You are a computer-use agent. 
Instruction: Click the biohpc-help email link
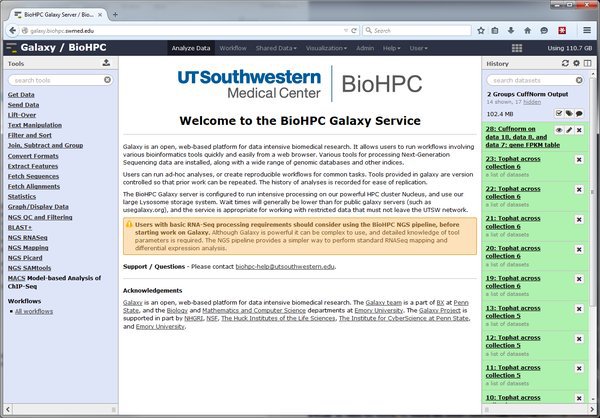285,266
